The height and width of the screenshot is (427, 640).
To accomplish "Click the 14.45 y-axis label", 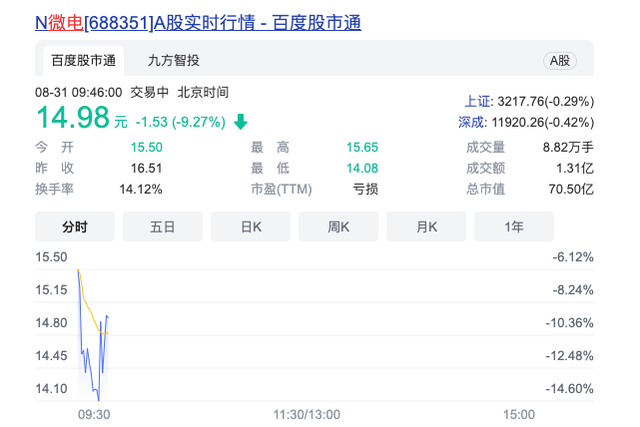I will 51,356.
